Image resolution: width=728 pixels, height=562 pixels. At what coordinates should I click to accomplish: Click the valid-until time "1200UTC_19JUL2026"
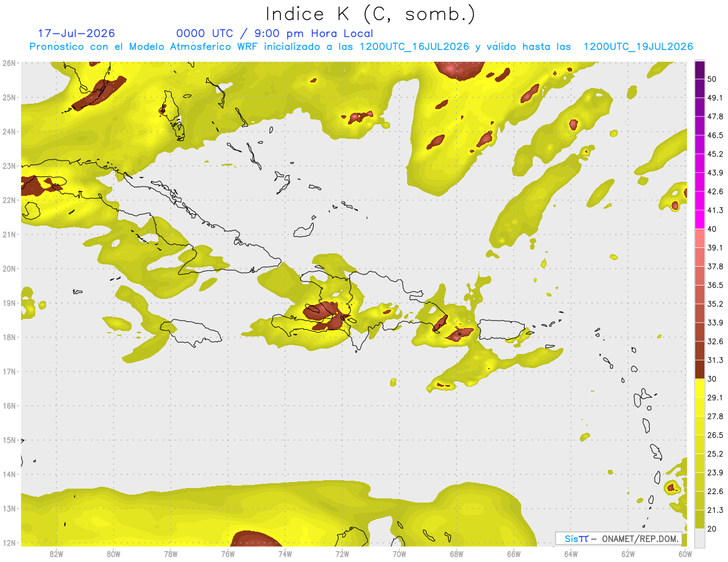coord(638,47)
